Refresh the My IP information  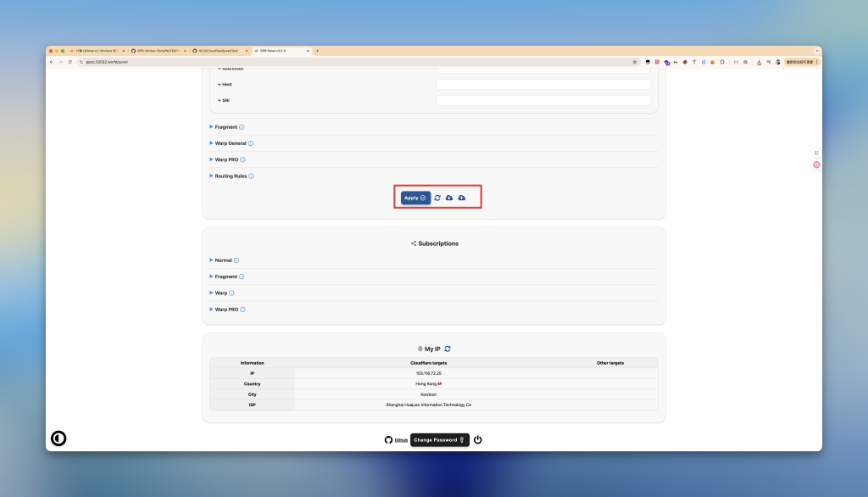448,349
